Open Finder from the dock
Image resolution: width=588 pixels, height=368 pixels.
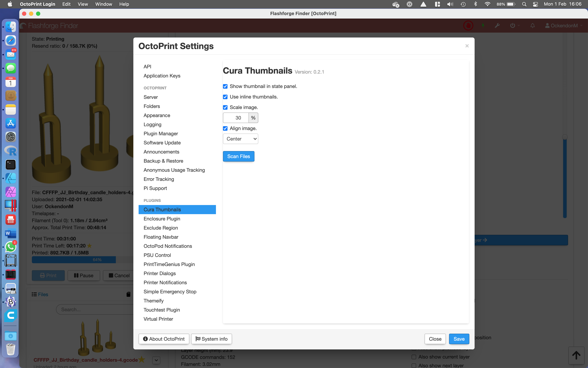click(11, 27)
